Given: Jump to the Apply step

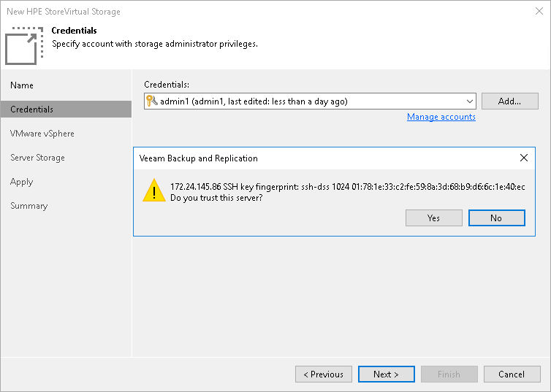Looking at the screenshot, I should pos(22,182).
